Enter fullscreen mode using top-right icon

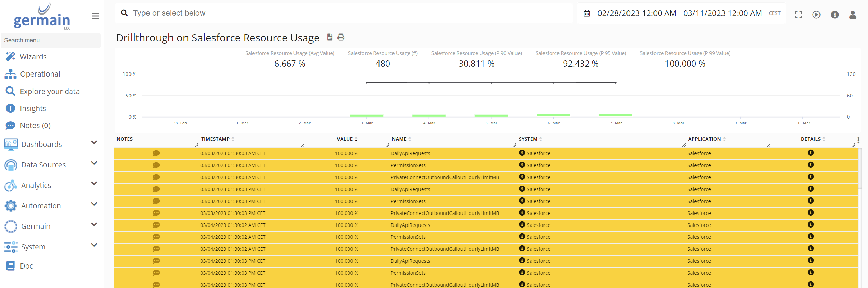[x=798, y=15]
